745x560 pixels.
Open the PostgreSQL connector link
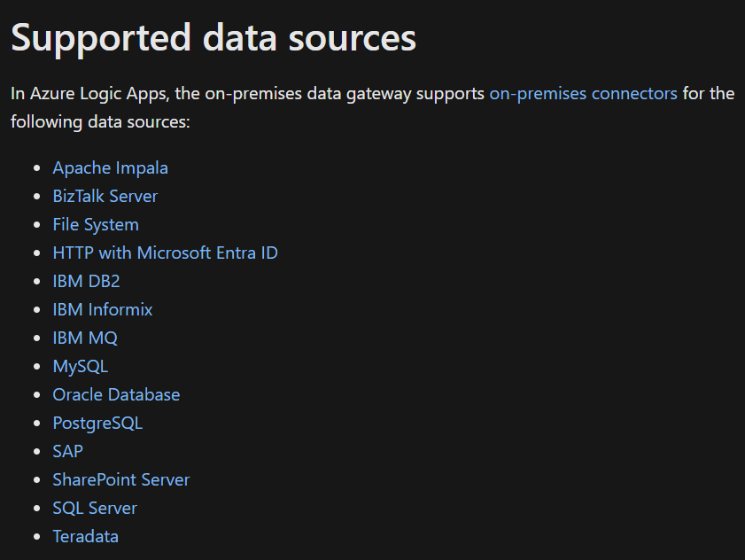pyautogui.click(x=97, y=423)
